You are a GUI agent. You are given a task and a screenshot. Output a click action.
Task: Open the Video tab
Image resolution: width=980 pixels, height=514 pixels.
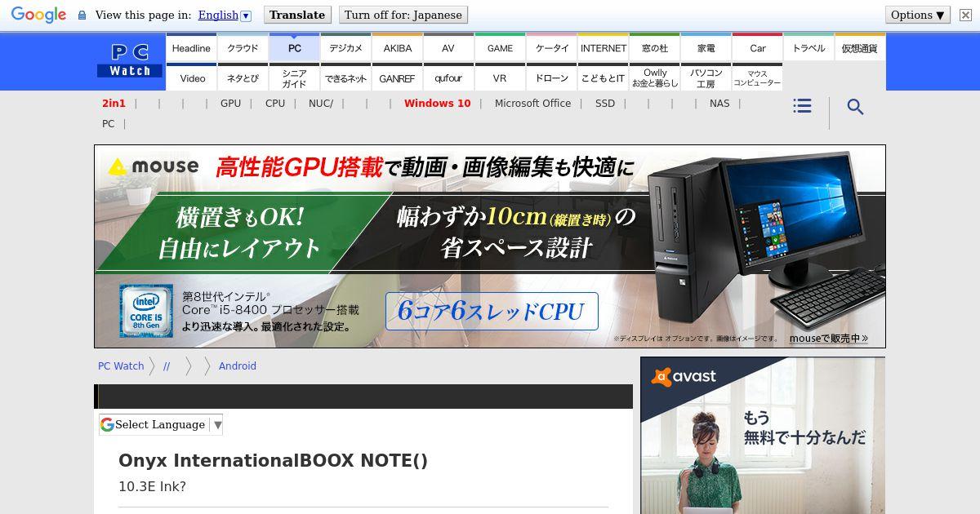pos(191,78)
